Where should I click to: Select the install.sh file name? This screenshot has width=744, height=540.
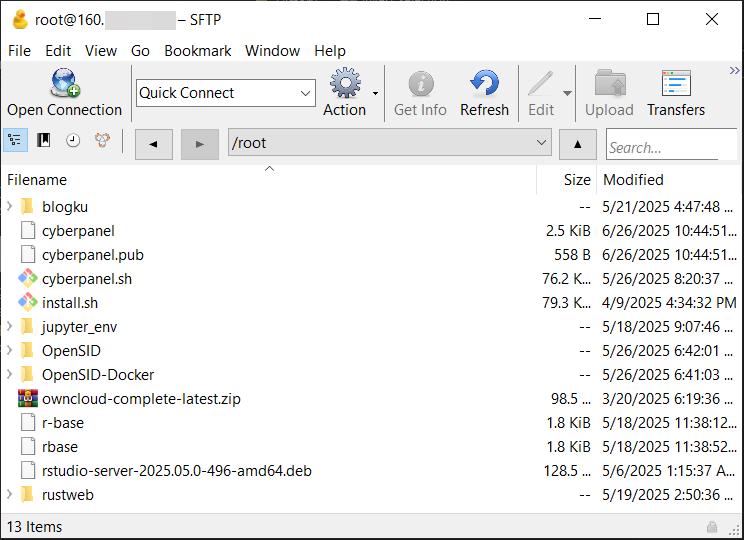[x=70, y=303]
